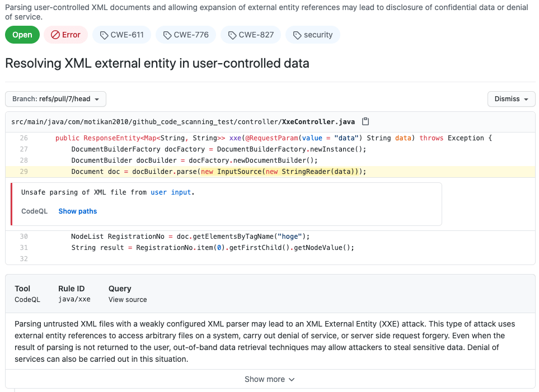Click the CWE-776 tag label
The height and width of the screenshot is (392, 539).
186,35
